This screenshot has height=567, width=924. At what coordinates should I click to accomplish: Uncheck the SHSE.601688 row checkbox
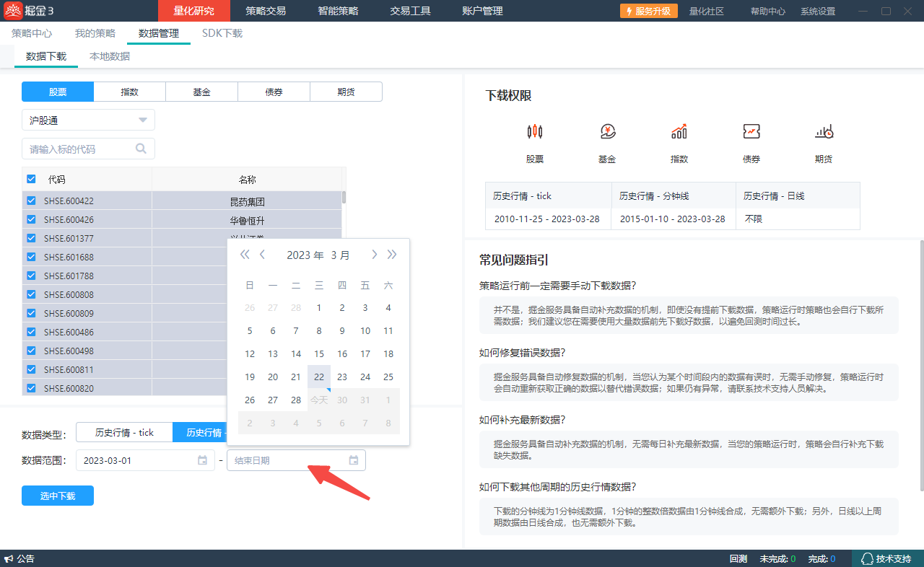[31, 257]
